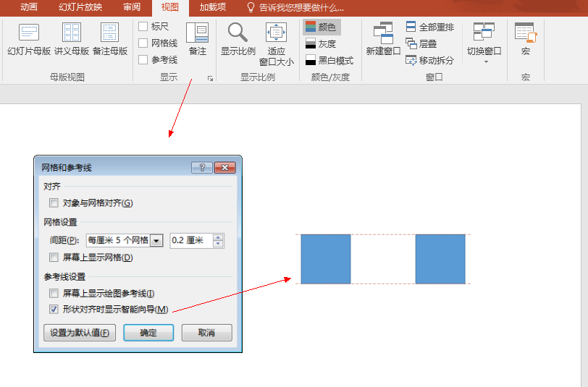
Task: Toggle the Notes (备注) pane button
Action: [198, 39]
